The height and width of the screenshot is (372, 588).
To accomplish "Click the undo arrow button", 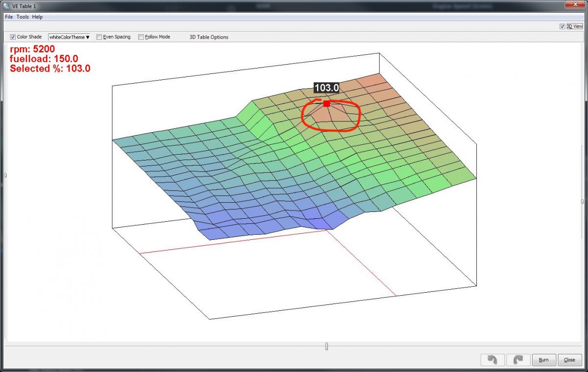I will [x=492, y=360].
